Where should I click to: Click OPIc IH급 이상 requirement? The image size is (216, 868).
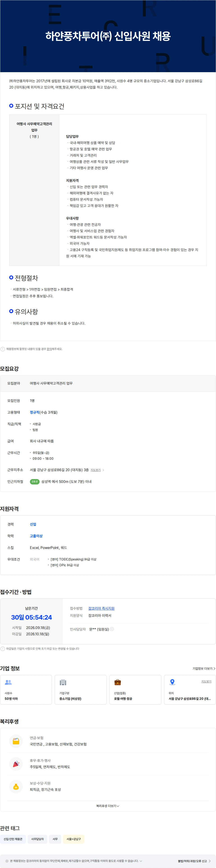tap(64, 565)
